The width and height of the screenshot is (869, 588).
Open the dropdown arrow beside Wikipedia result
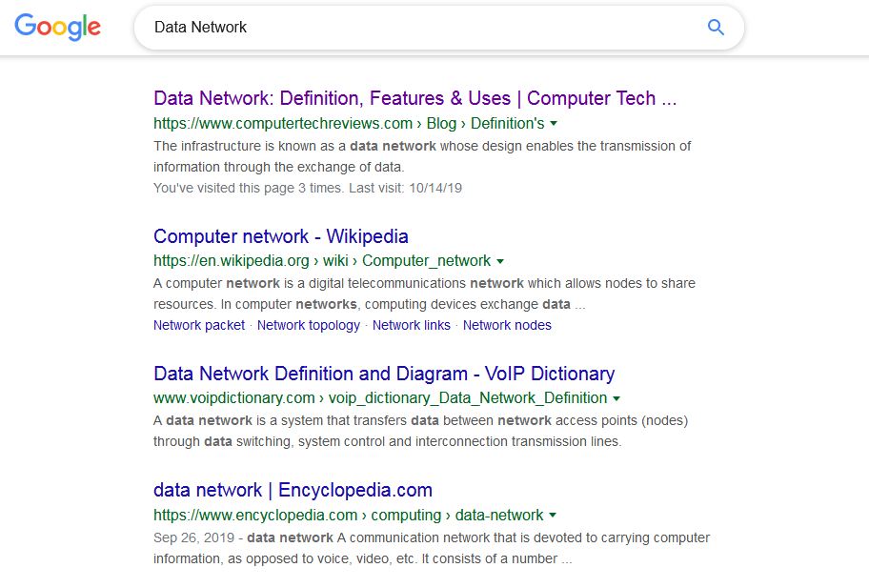coord(499,261)
